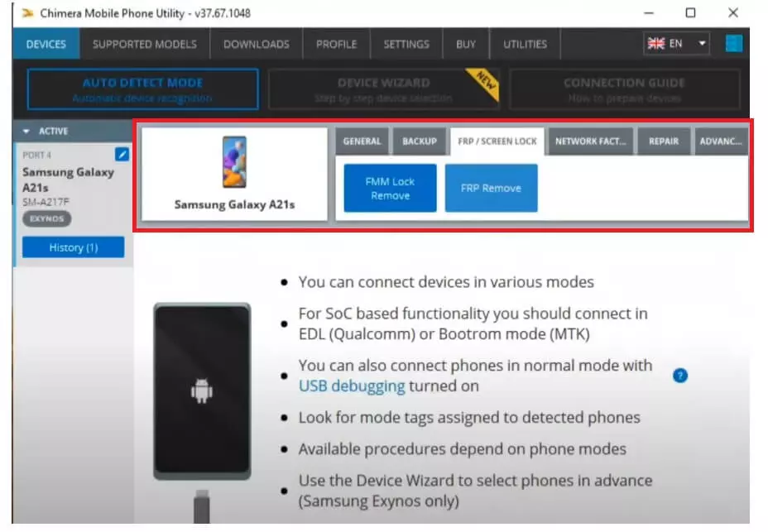Open the UTILITIES menu
Image resolution: width=768 pixels, height=532 pixels.
click(524, 44)
